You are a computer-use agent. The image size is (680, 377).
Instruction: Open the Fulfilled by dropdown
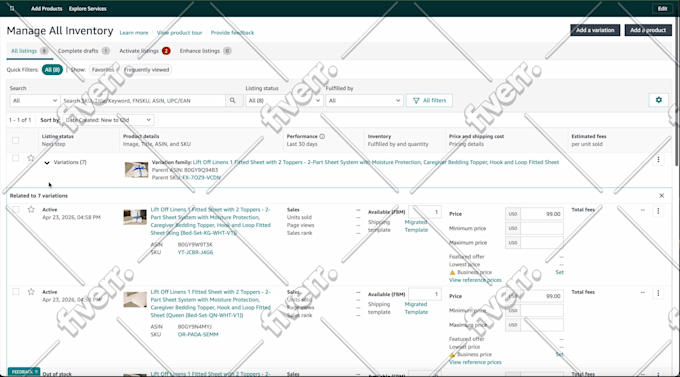[364, 101]
